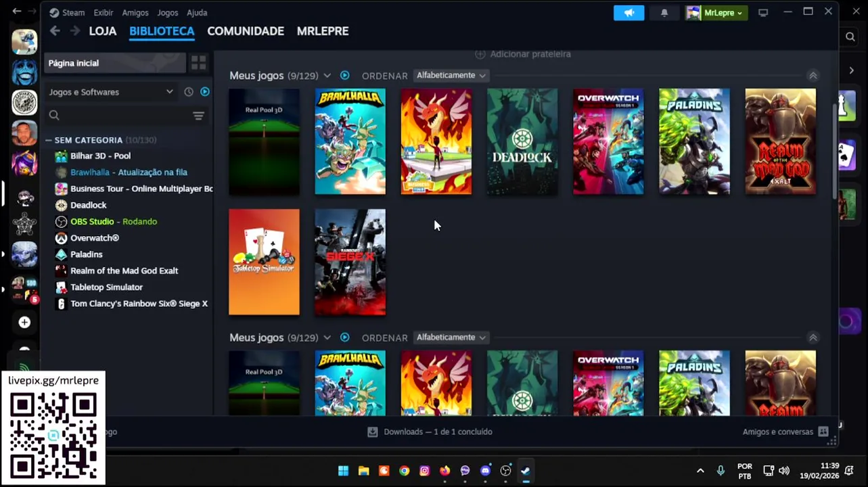Screen dimensions: 868x487
Task: Open Deadlock cover in first shelf
Action: coord(522,141)
